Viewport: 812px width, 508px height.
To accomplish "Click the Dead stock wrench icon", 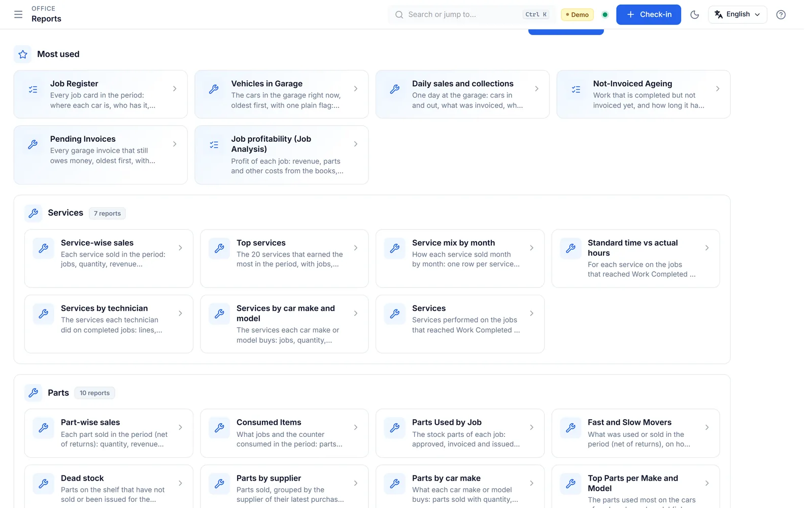I will click(44, 484).
